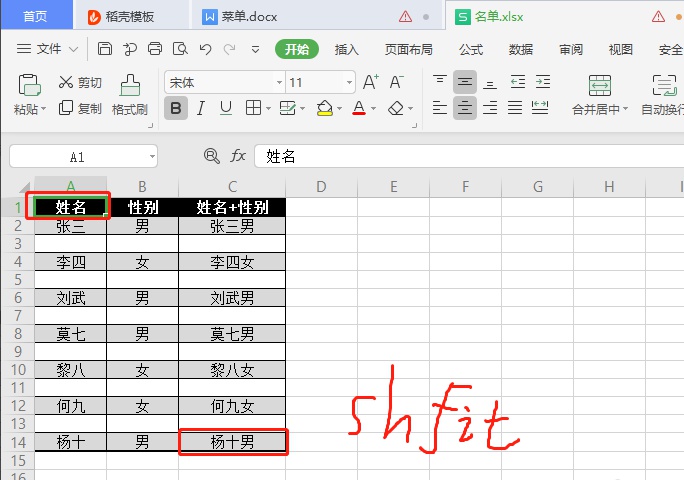The image size is (684, 480).
Task: Click the 开始 (Home) tab button
Action: click(297, 49)
